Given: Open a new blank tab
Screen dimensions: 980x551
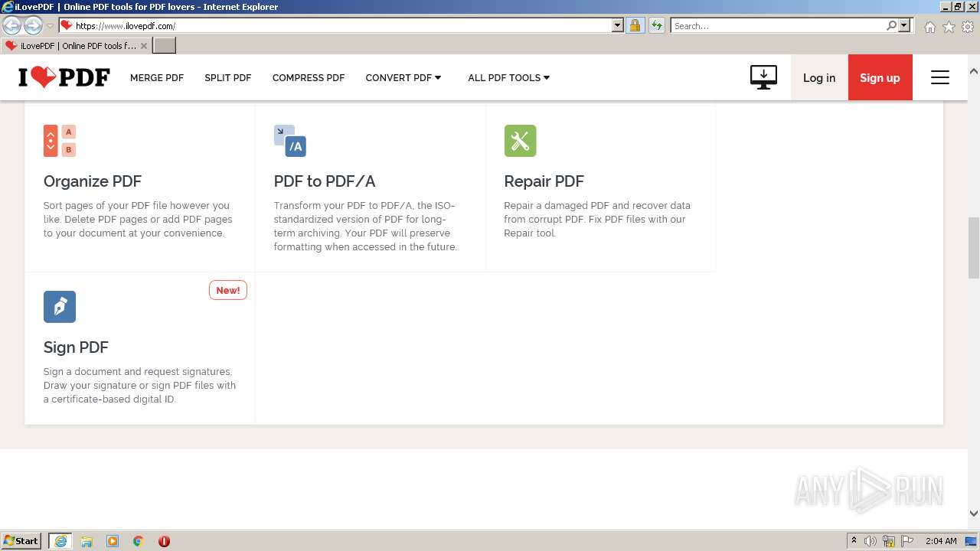Looking at the screenshot, I should (x=165, y=45).
